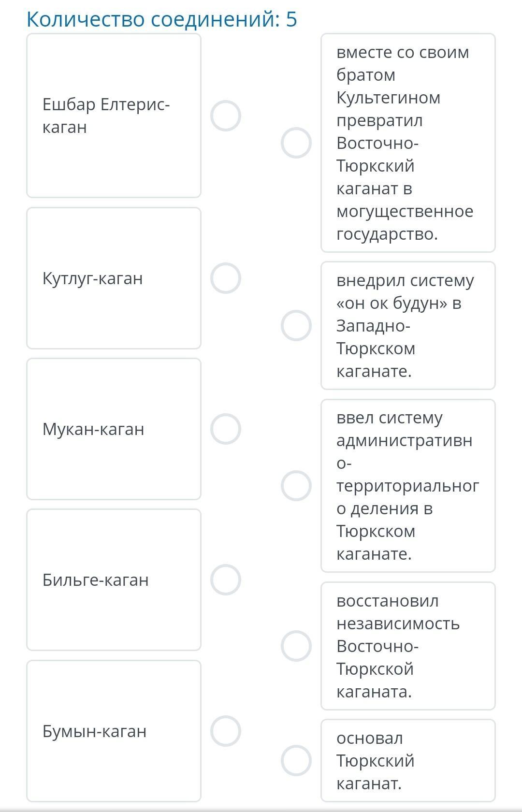
Task: Click the Кутлуг-каган card
Action: coord(114,278)
